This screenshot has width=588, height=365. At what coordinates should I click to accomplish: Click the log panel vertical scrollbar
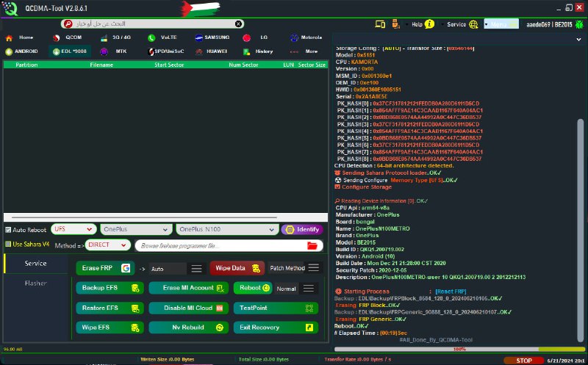pos(581,229)
